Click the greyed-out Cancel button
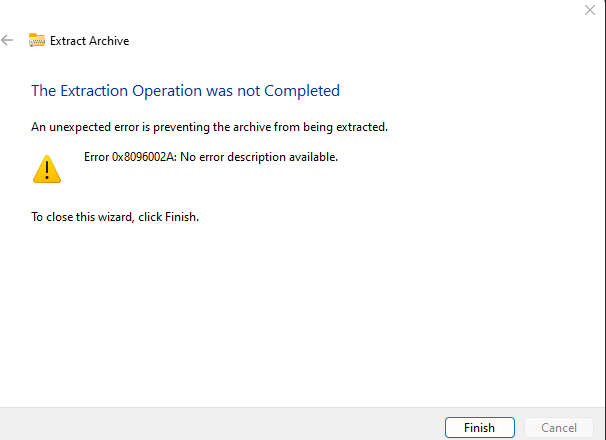The width and height of the screenshot is (606, 440). pos(559,428)
